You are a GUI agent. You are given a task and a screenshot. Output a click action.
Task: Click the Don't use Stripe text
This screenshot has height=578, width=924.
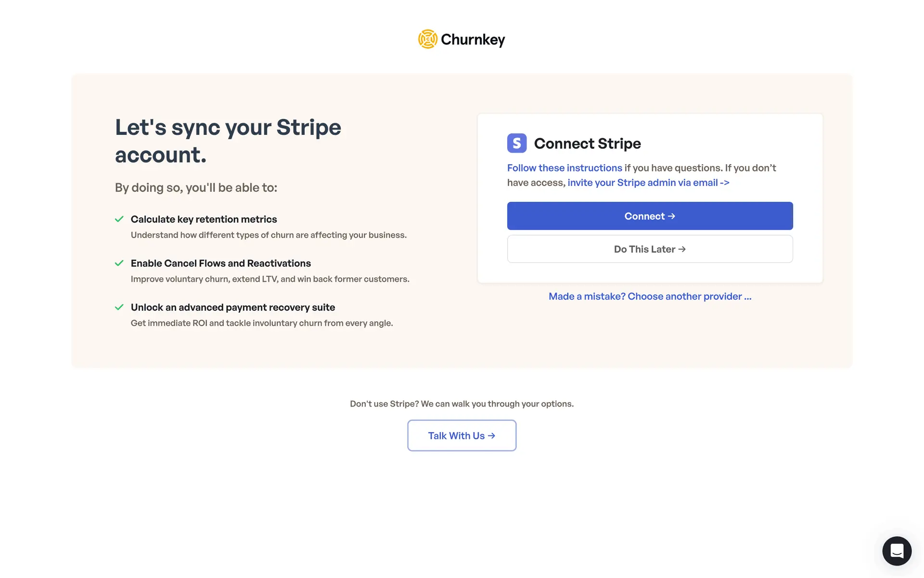click(x=462, y=404)
